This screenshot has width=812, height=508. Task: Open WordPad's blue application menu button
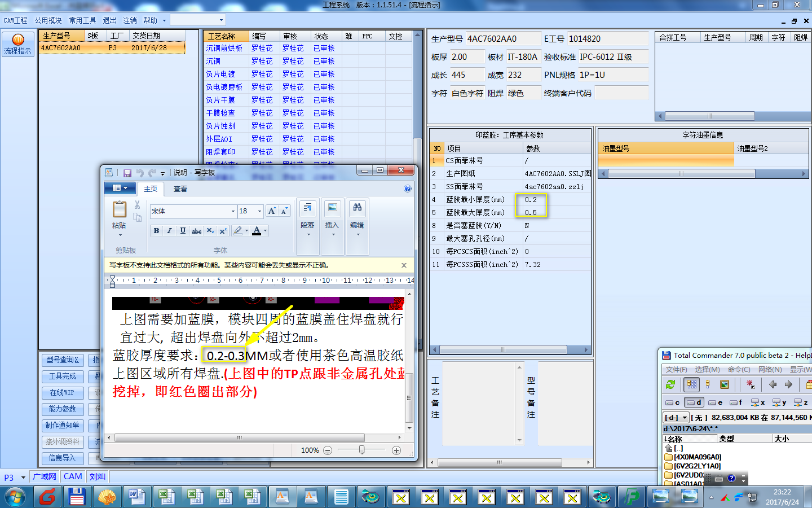click(120, 188)
